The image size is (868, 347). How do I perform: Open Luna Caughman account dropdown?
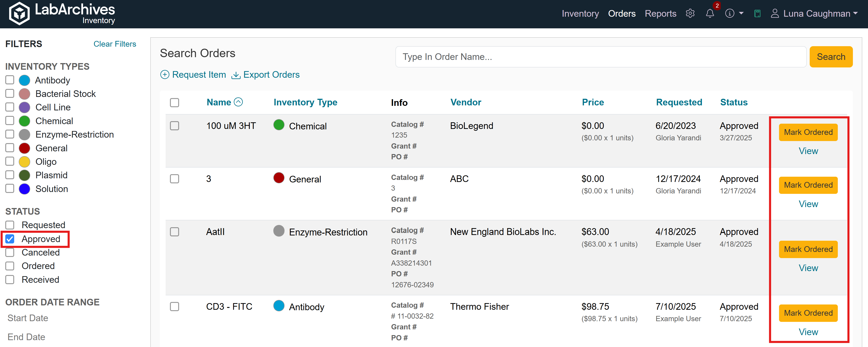[x=820, y=13]
